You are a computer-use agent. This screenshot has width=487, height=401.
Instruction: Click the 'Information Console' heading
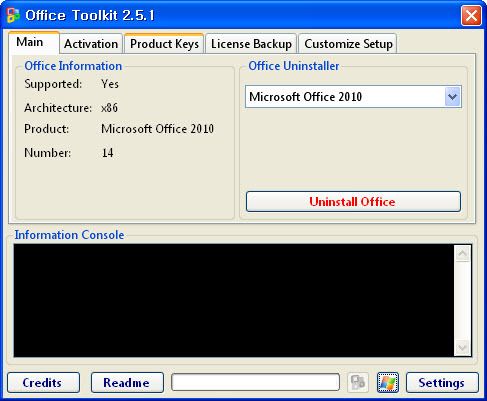[69, 235]
